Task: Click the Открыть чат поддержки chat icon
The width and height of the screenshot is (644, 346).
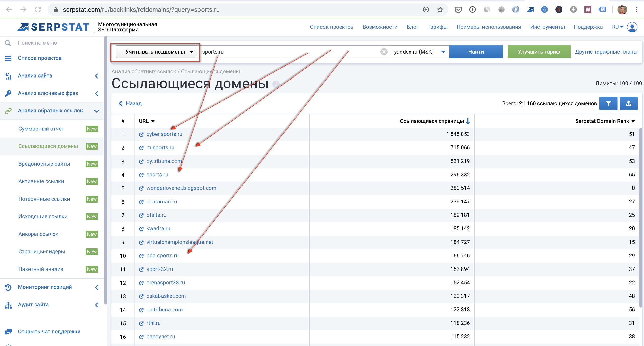Action: click(x=8, y=332)
